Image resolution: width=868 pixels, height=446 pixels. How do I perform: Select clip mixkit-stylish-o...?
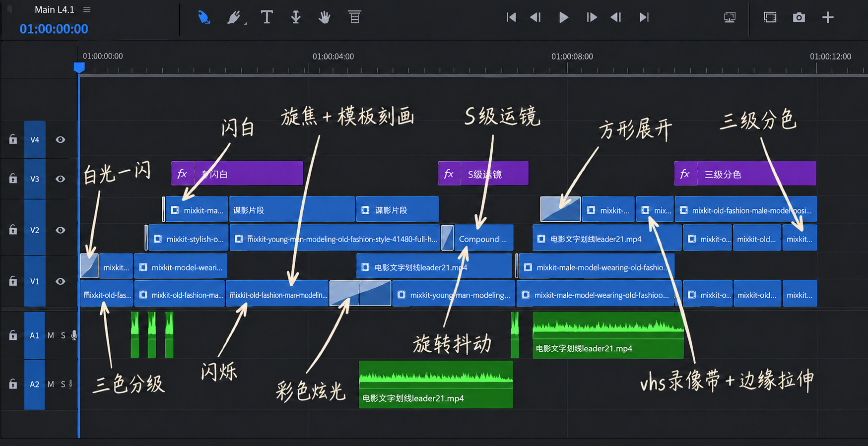pyautogui.click(x=188, y=239)
